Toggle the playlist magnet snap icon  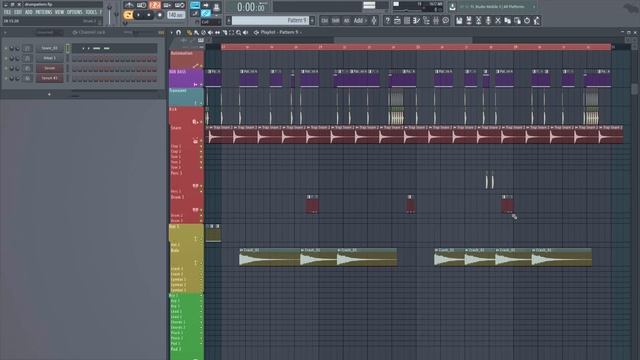click(178, 32)
